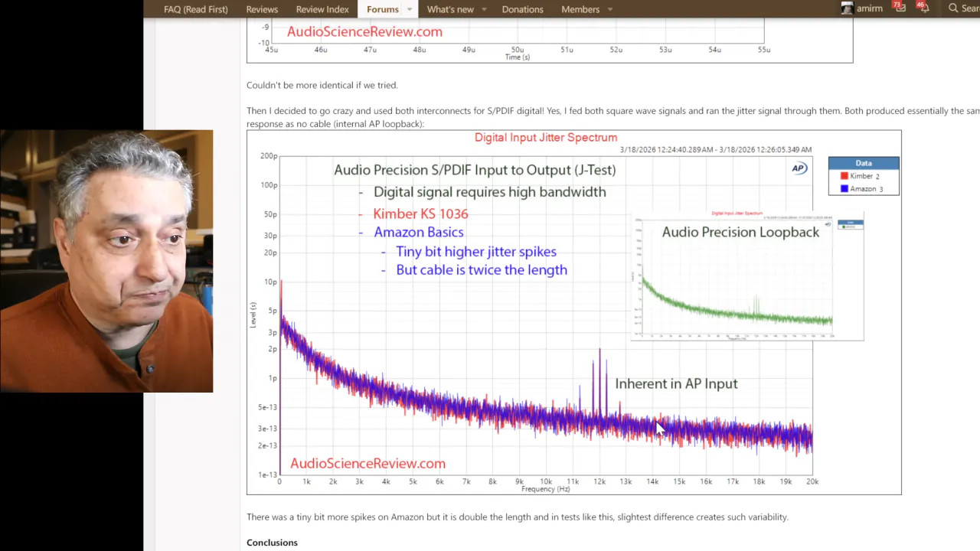Visit the Donations page
This screenshot has width=980, height=551.
tap(522, 9)
